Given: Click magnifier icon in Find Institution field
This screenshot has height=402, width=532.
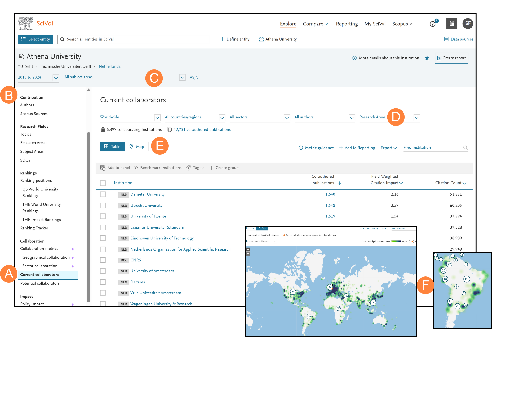Looking at the screenshot, I should click(x=465, y=148).
